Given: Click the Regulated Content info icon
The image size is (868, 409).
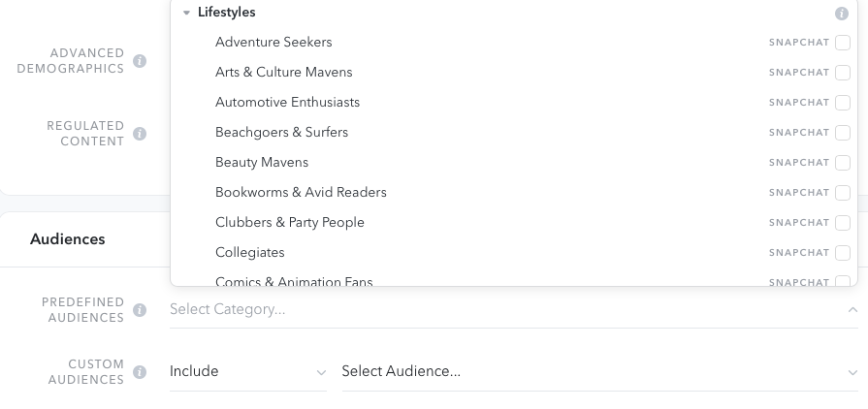Looking at the screenshot, I should (140, 134).
